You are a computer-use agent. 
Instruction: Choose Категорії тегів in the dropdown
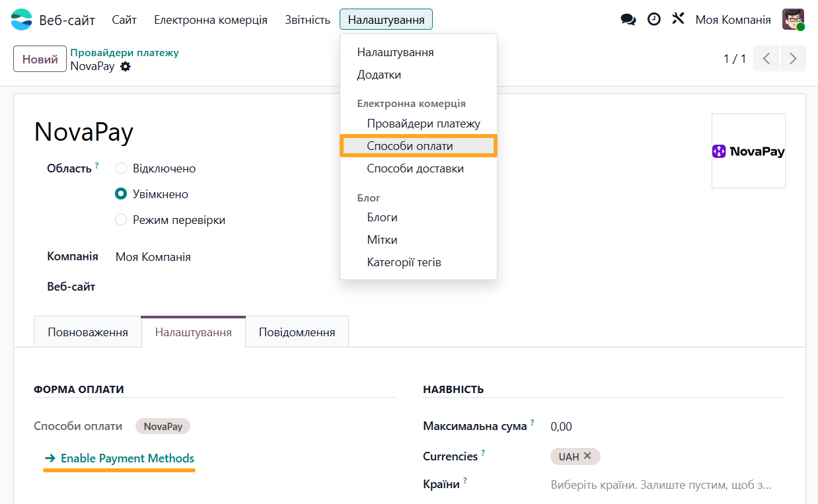coord(418,262)
